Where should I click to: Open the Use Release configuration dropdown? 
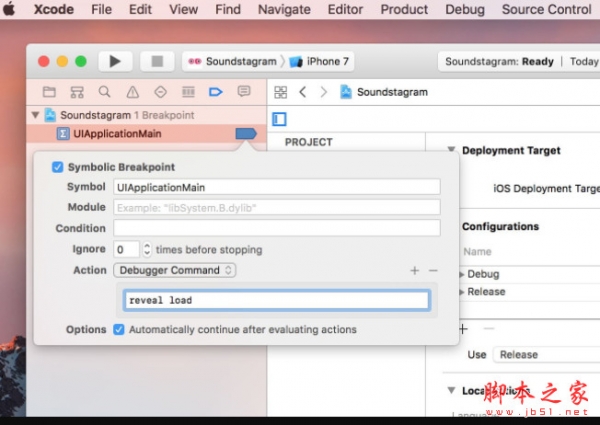pos(547,355)
